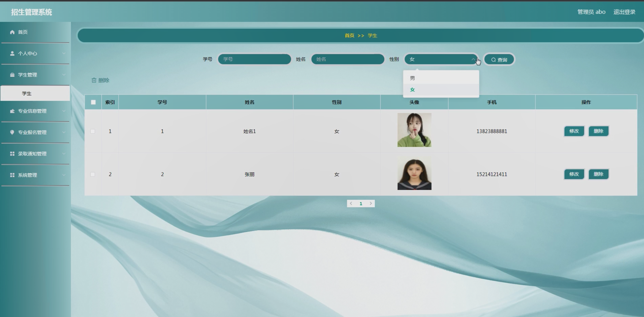Click the 专业信息管理 sidebar icon
The height and width of the screenshot is (317, 644).
(12, 111)
